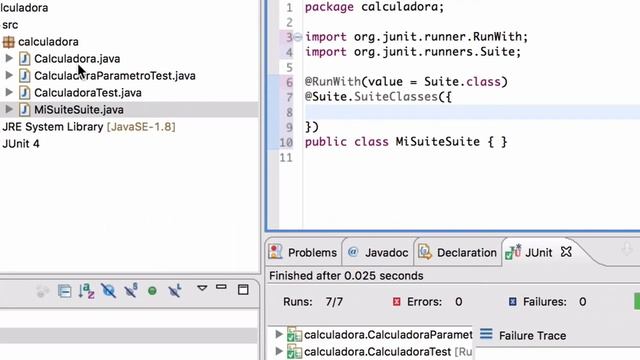Click the JUnit tab icon
The width and height of the screenshot is (640, 360).
point(513,252)
